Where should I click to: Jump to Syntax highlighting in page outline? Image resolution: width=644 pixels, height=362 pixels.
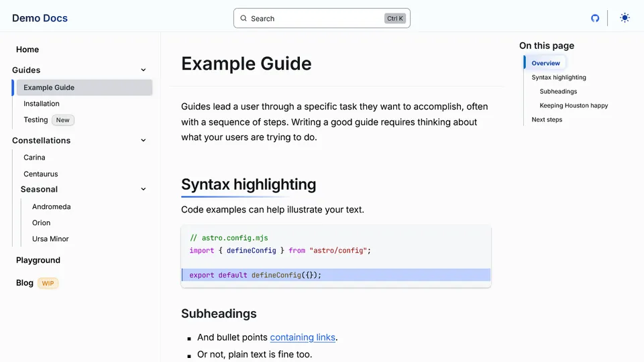click(x=559, y=78)
